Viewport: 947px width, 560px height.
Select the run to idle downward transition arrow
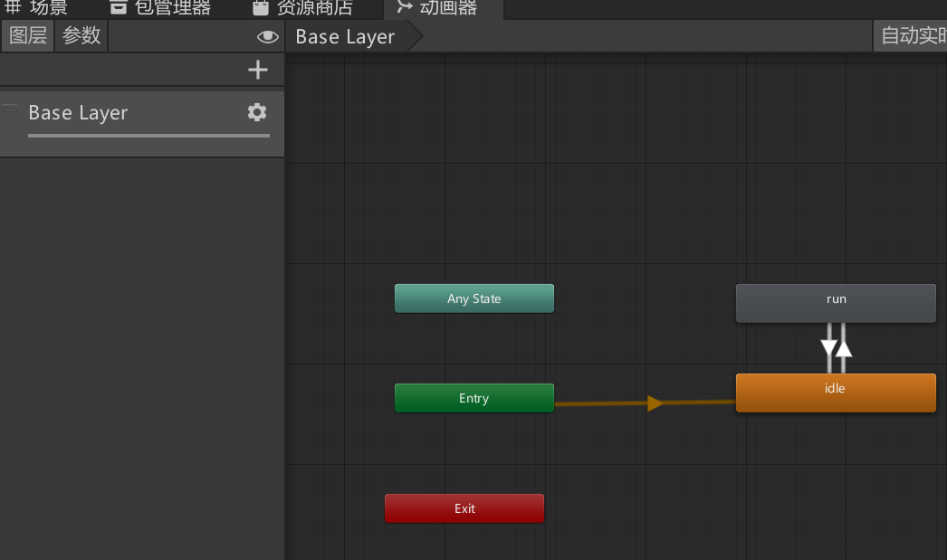tap(828, 348)
